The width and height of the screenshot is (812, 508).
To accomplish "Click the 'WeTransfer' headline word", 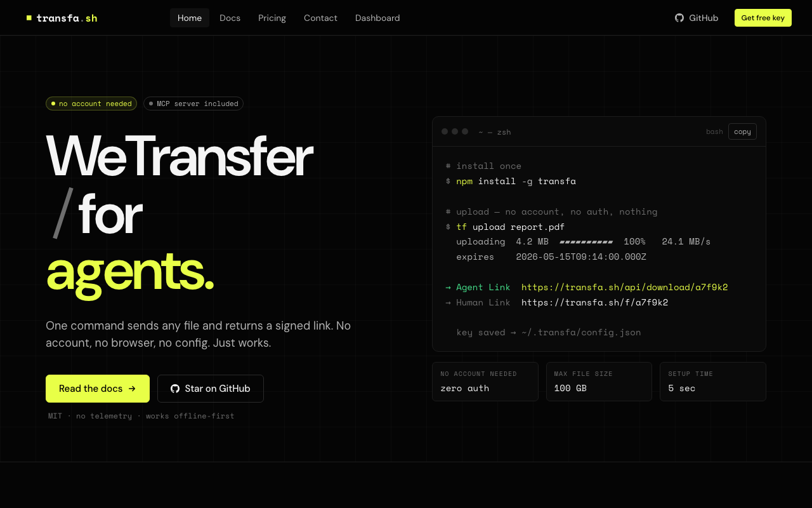I will (180, 157).
